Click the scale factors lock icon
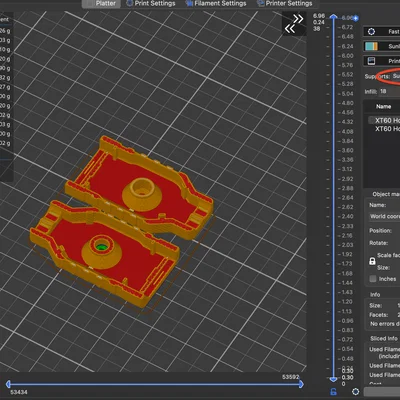Screen dimensions: 400x400 click(372, 261)
